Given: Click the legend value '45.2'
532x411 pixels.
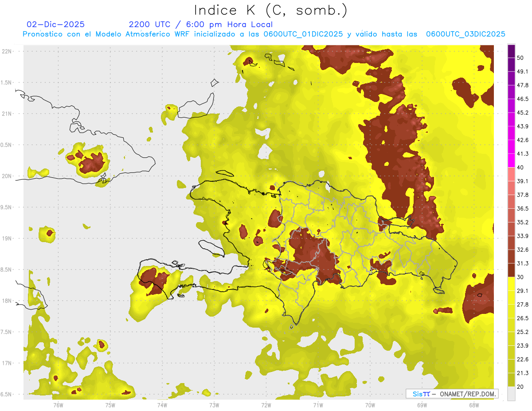Looking at the screenshot, I should pos(522,113).
